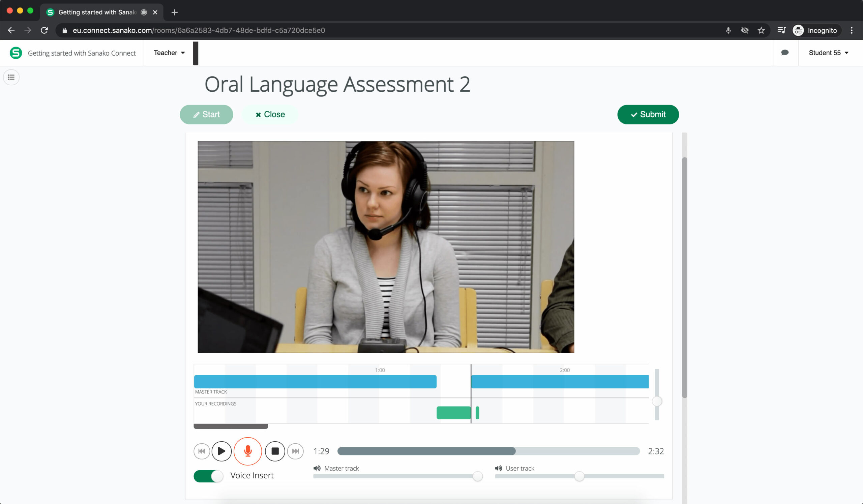Open the Chrome three-dot menu

852,30
